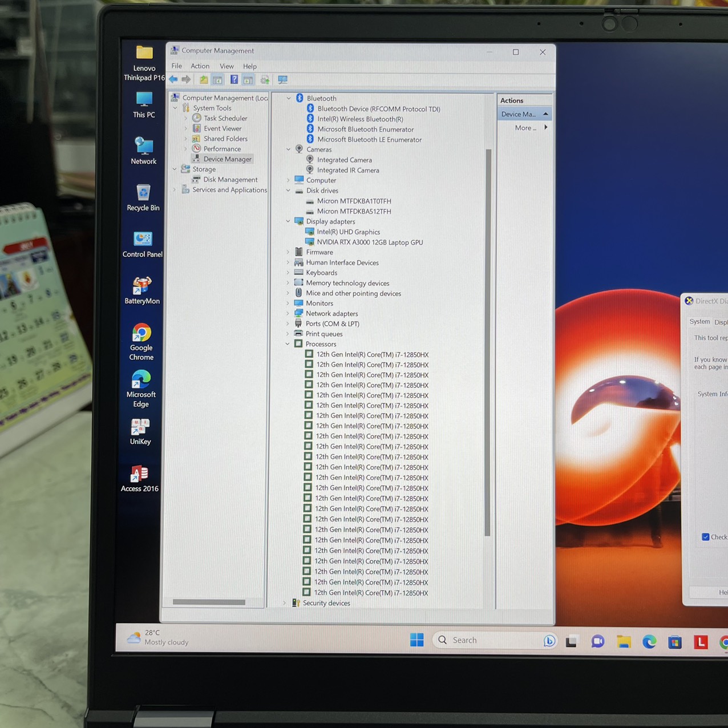Click the blue Help question mark icon
Image resolution: width=728 pixels, height=728 pixels.
(234, 80)
